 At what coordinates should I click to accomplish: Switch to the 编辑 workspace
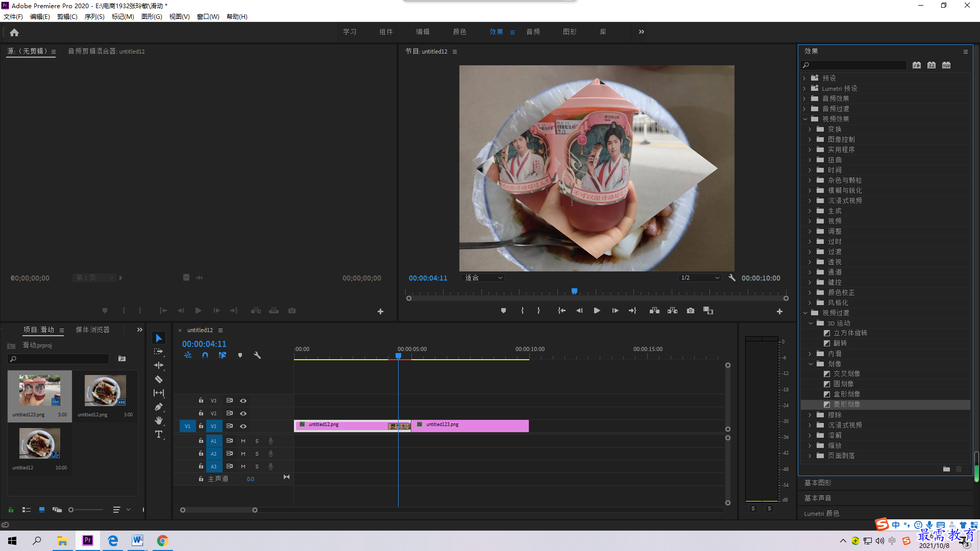coord(423,32)
